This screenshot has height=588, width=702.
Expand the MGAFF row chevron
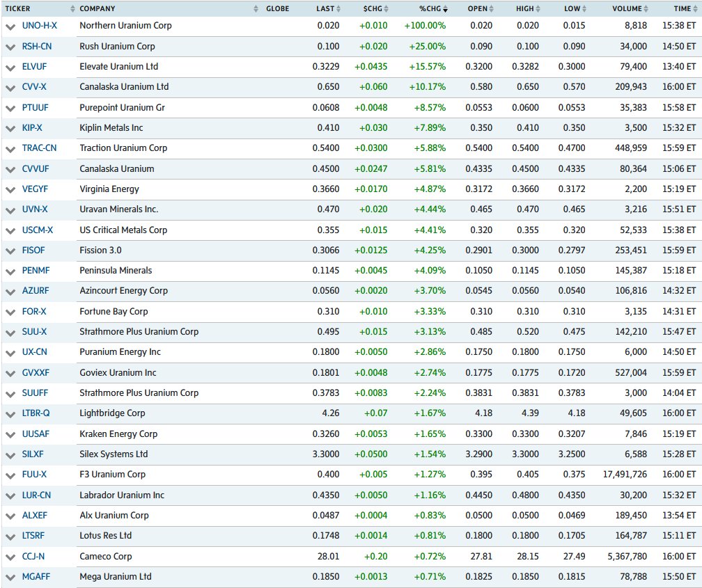(x=10, y=578)
